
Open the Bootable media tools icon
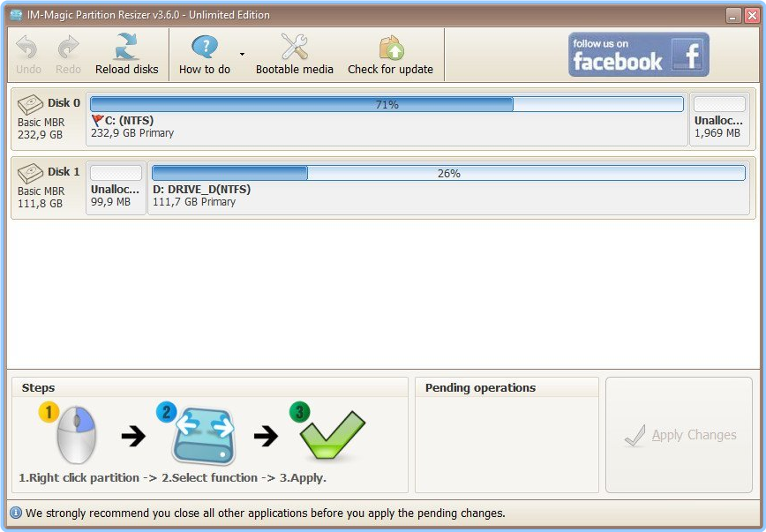295,47
